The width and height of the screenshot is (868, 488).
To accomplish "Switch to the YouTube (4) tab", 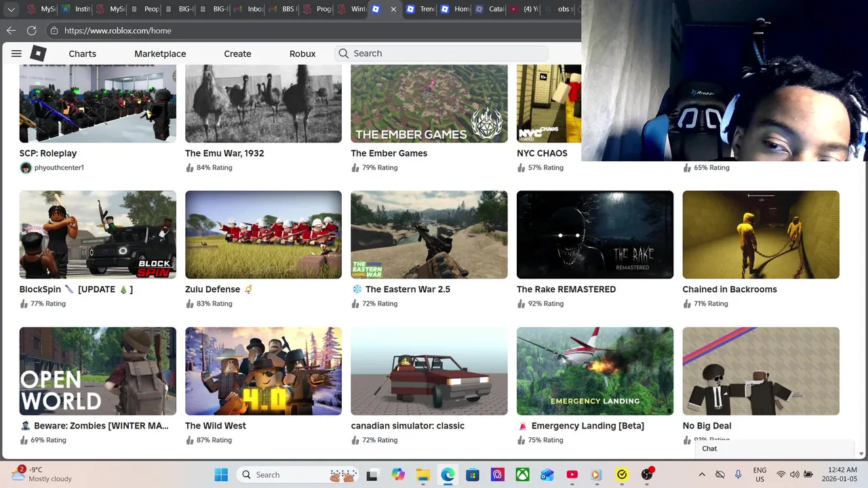I will (522, 9).
